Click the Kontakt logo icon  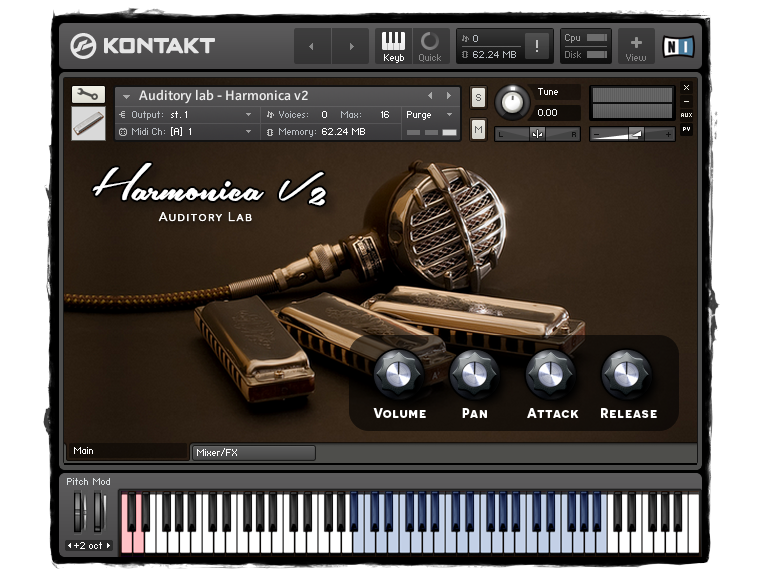point(83,46)
